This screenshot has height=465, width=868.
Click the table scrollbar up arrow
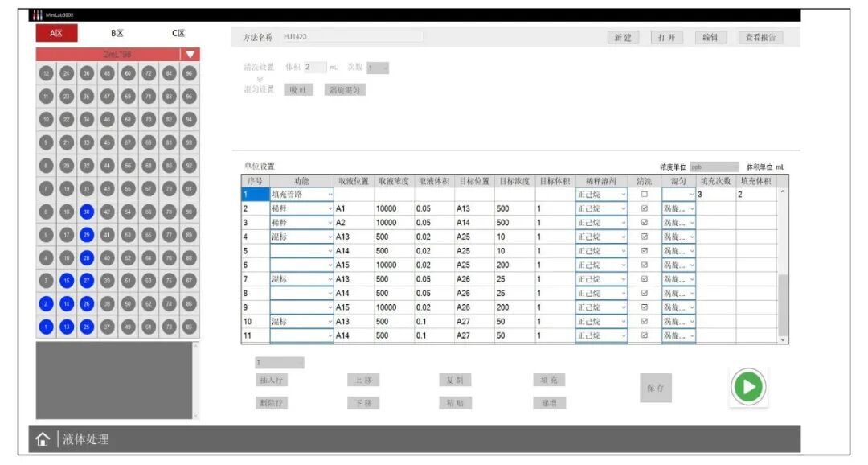(x=783, y=191)
